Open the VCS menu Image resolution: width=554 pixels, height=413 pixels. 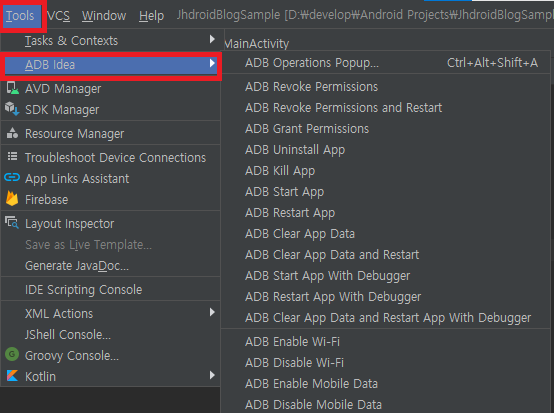[x=58, y=16]
